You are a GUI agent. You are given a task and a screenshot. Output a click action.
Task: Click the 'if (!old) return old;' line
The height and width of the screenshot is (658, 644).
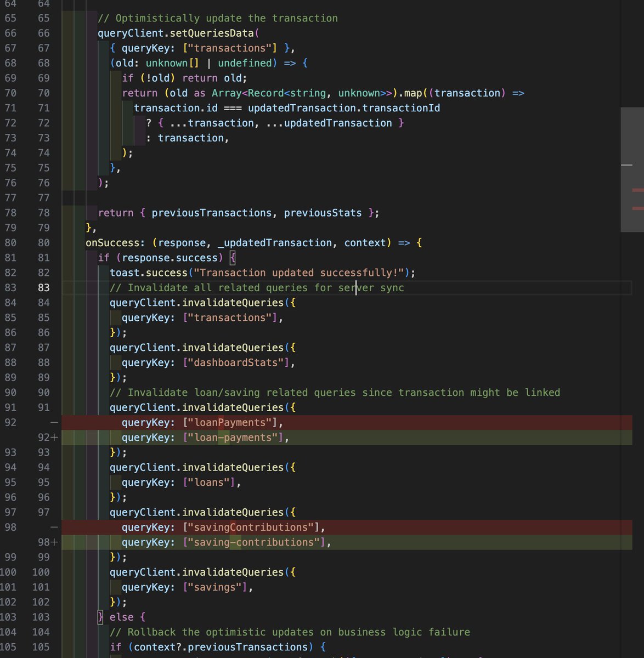[184, 78]
